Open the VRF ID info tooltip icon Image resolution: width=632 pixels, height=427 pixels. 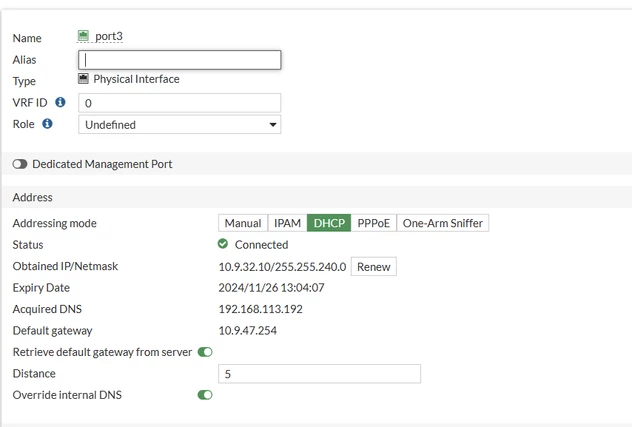(x=60, y=102)
